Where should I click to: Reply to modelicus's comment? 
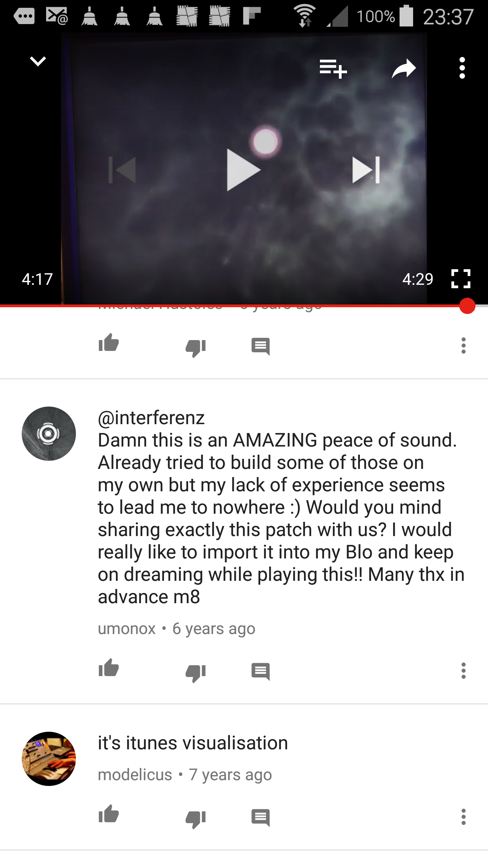261,818
